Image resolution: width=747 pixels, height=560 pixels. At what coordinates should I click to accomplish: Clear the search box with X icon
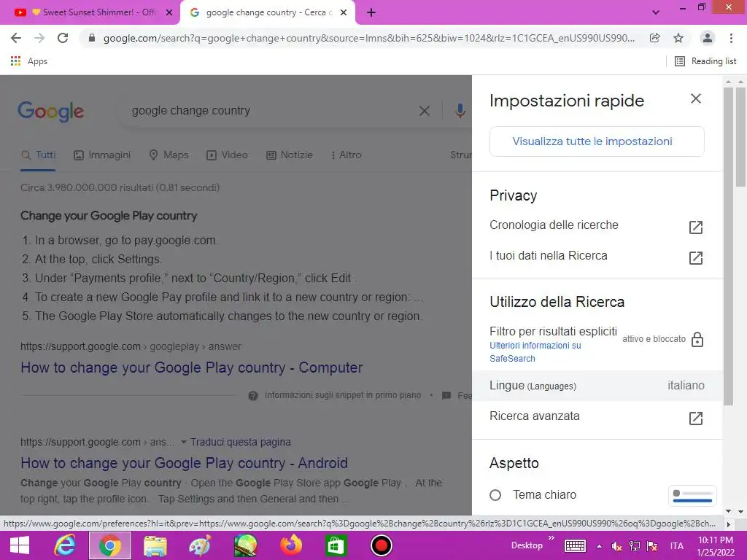(424, 111)
